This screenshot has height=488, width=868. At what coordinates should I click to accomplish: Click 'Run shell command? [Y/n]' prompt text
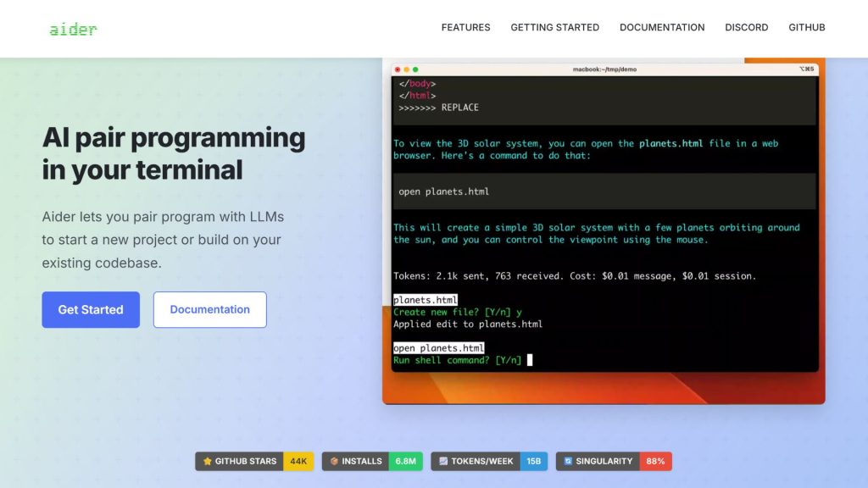457,360
